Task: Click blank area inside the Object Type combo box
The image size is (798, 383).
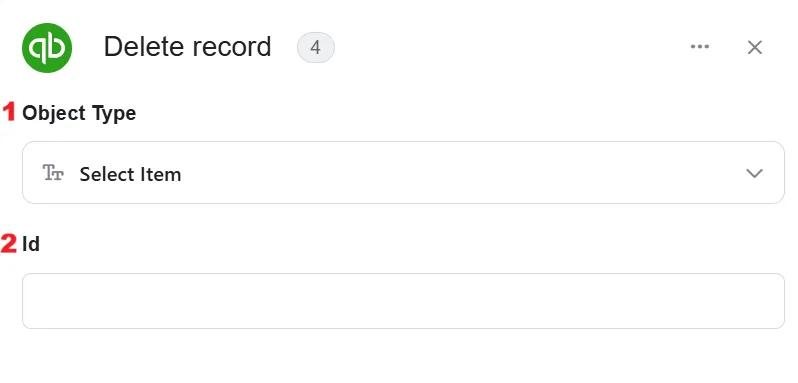Action: tap(458, 173)
